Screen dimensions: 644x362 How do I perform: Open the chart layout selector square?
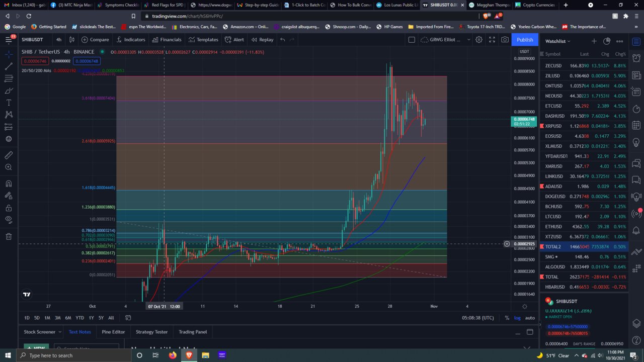coord(412,40)
